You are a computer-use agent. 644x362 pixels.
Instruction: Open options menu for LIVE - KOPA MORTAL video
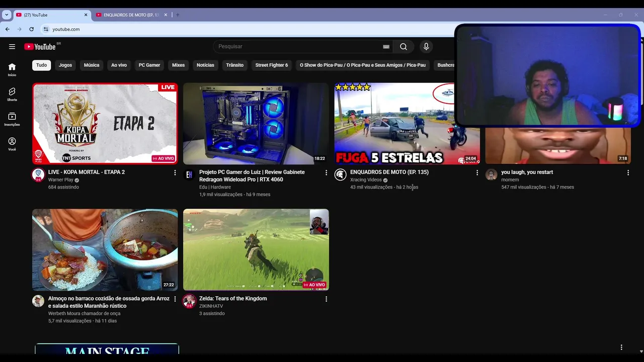click(175, 172)
